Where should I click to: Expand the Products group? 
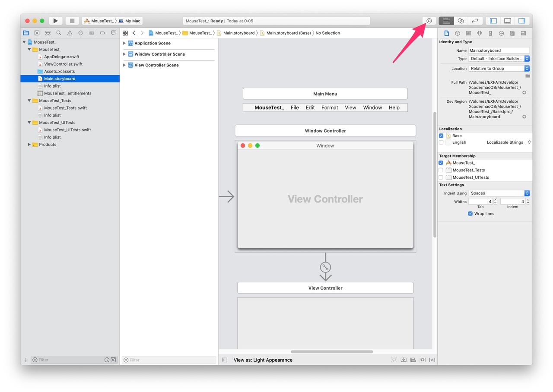click(29, 145)
